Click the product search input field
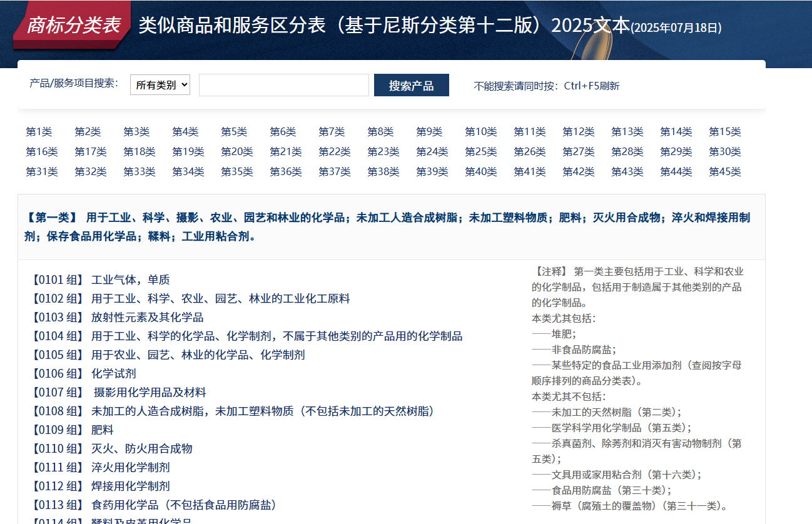 coord(283,84)
